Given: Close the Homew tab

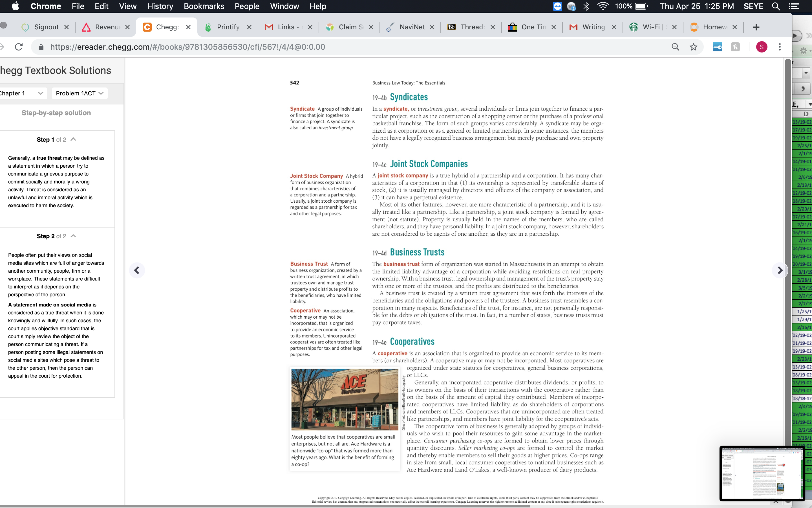Looking at the screenshot, I should [734, 27].
